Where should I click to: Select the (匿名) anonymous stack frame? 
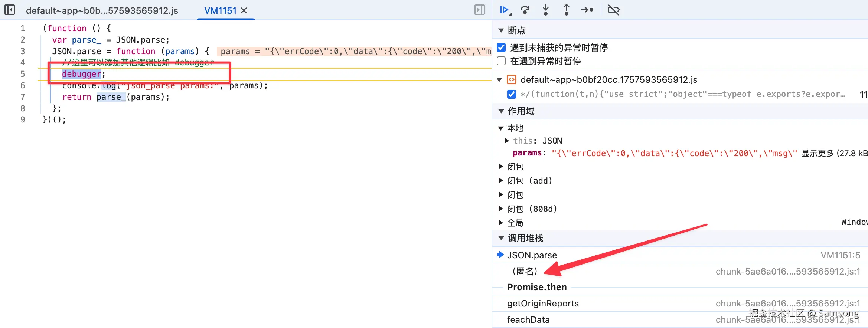(x=680, y=271)
